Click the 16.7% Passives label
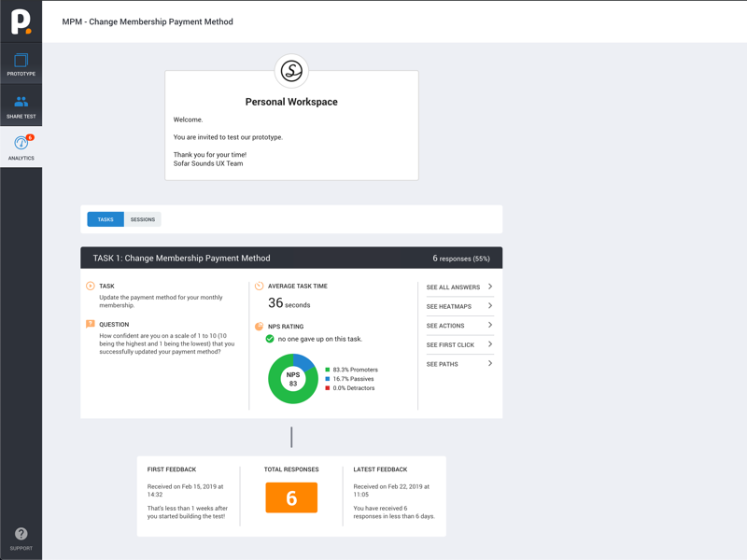Image resolution: width=747 pixels, height=560 pixels. [354, 379]
